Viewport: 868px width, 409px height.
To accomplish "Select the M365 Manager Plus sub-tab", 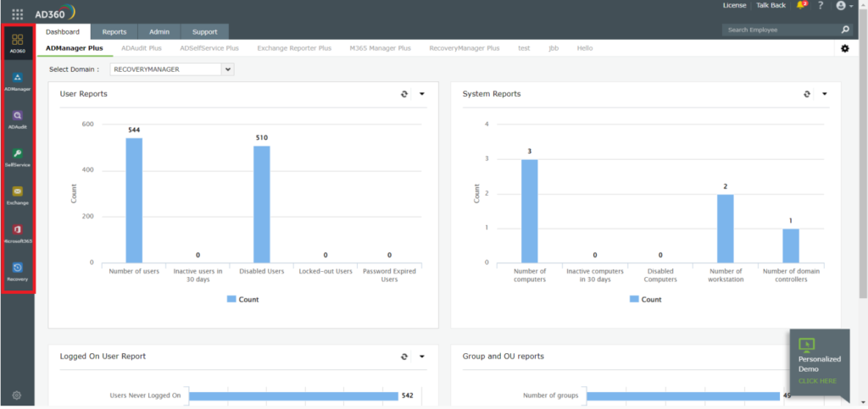I will [x=381, y=48].
